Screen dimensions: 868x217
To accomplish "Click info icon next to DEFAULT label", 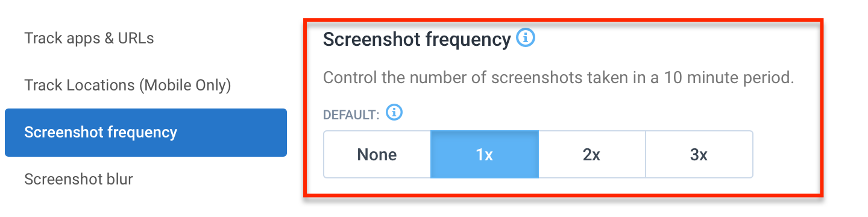I will (394, 112).
